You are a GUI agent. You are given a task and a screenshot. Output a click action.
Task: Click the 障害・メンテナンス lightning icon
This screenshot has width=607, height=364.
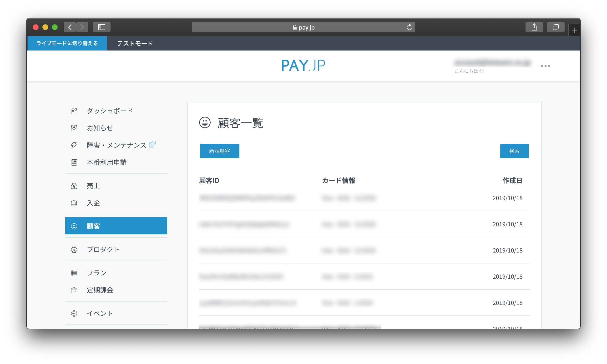point(74,145)
